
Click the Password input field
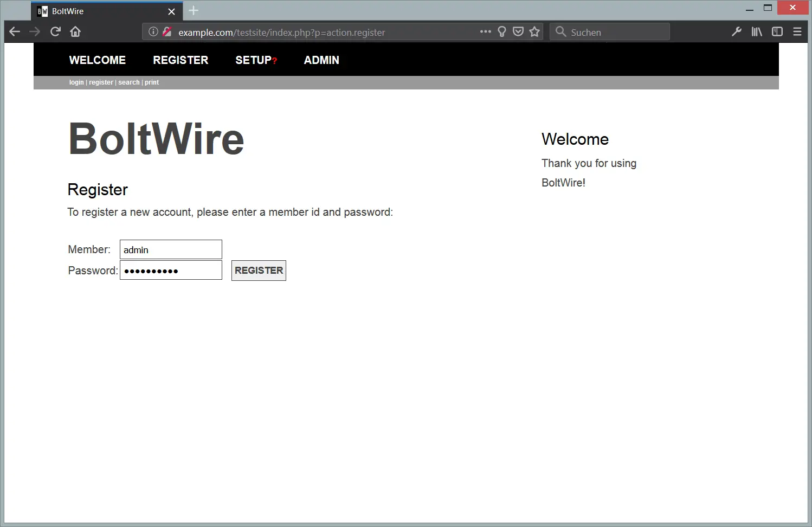pos(171,270)
